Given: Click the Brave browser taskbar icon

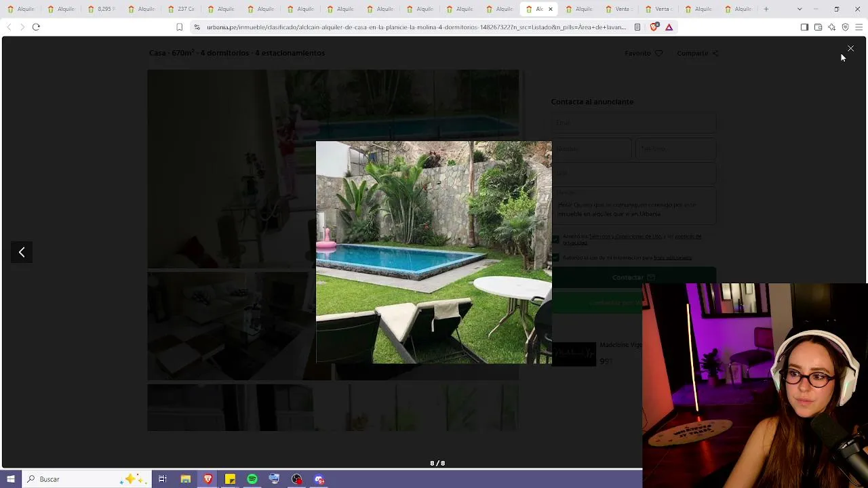Looking at the screenshot, I should (x=208, y=479).
